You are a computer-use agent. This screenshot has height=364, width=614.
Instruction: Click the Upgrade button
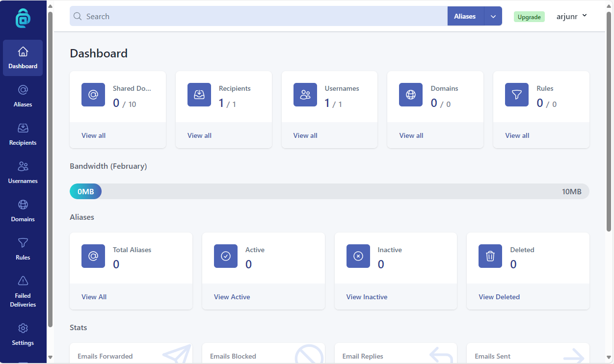529,16
